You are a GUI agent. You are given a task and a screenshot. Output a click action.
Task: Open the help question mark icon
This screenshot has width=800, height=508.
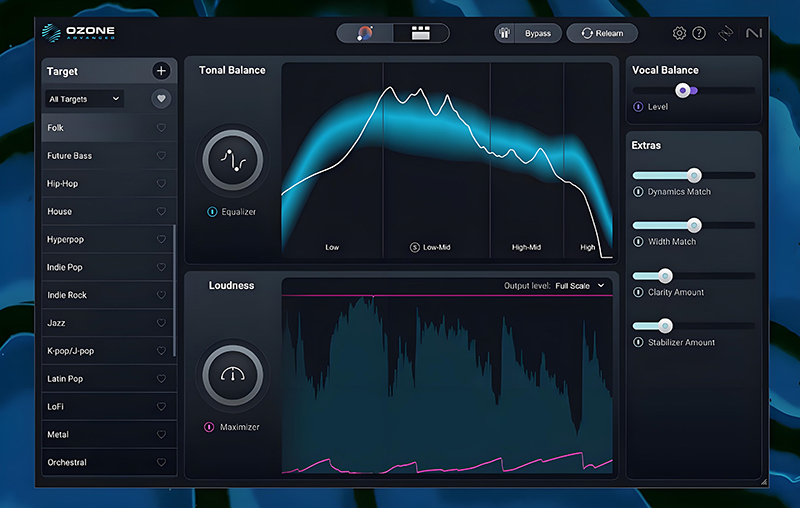[699, 33]
